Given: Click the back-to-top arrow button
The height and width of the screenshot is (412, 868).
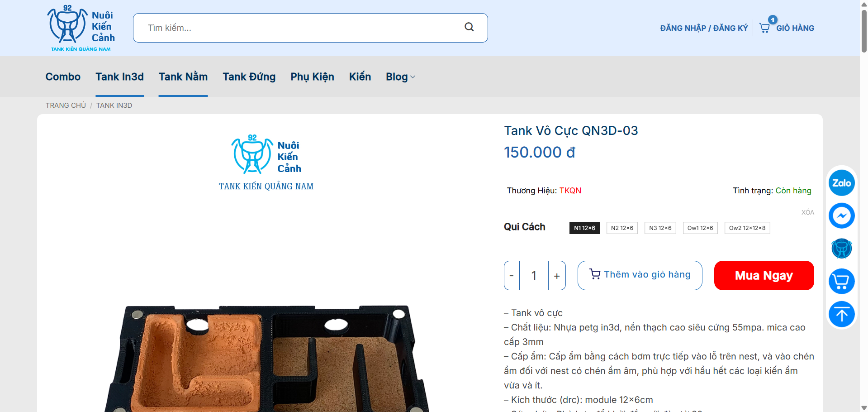Looking at the screenshot, I should coord(841,314).
